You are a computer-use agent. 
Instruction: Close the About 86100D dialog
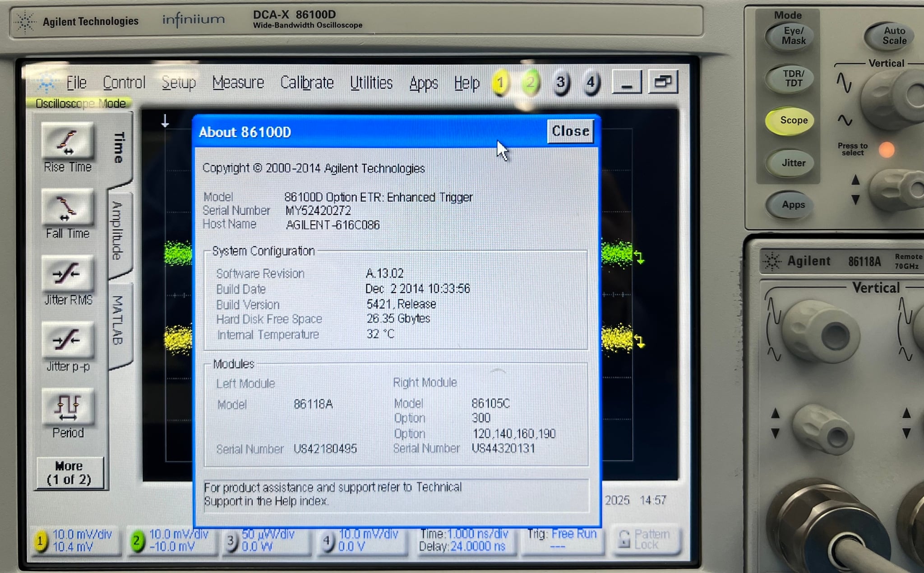tap(570, 131)
